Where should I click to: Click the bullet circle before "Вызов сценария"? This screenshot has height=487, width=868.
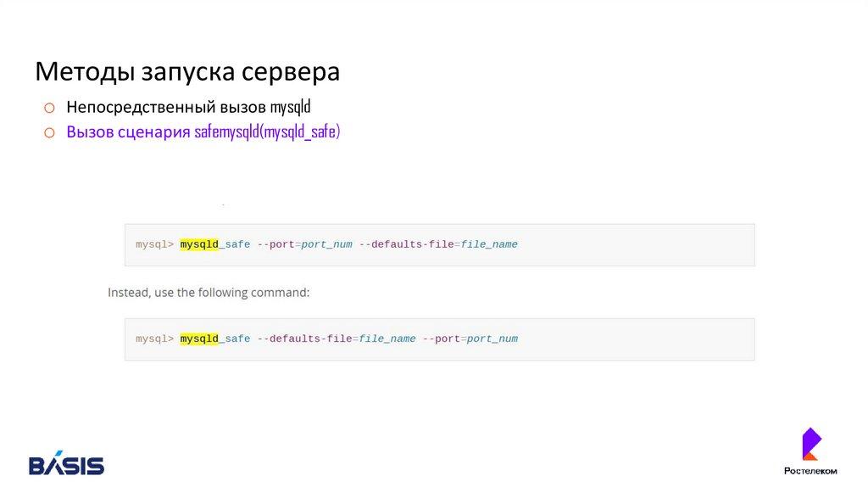[x=49, y=132]
